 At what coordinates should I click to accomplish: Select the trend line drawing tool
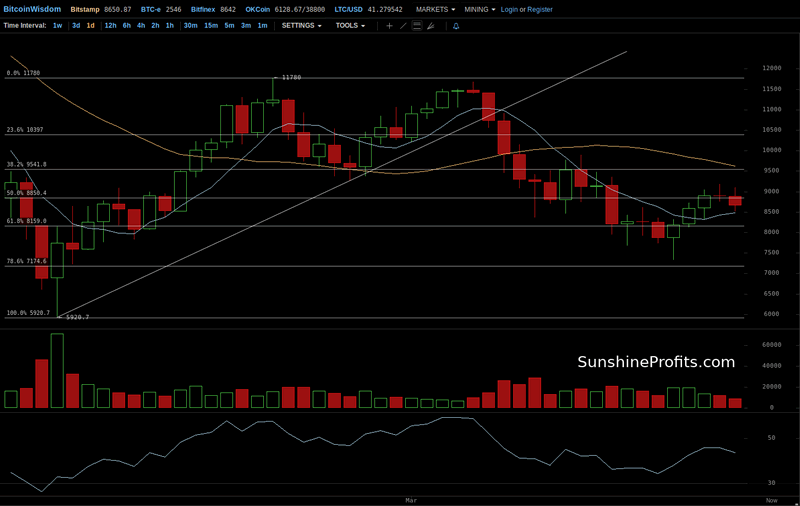pyautogui.click(x=403, y=25)
